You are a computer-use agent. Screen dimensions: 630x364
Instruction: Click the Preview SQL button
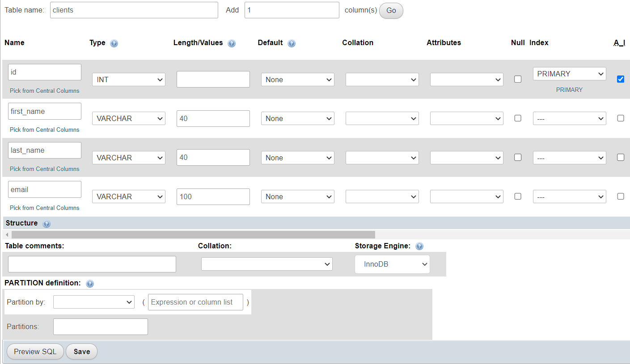click(35, 351)
